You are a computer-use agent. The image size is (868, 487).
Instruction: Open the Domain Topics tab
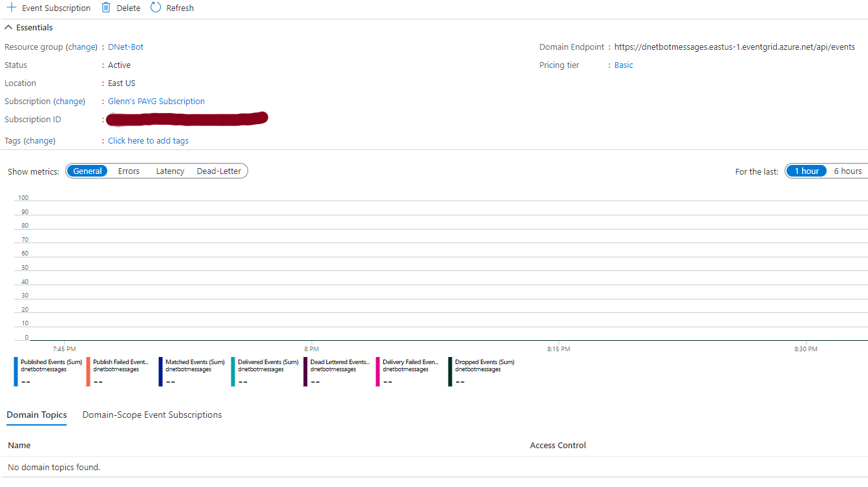[x=37, y=415]
